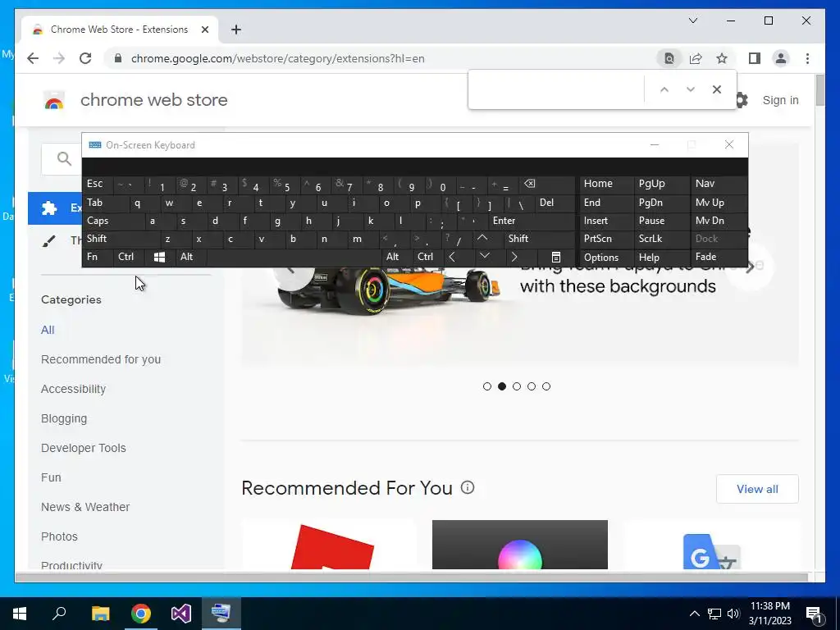
Task: Go to next find result
Action: 691,89
